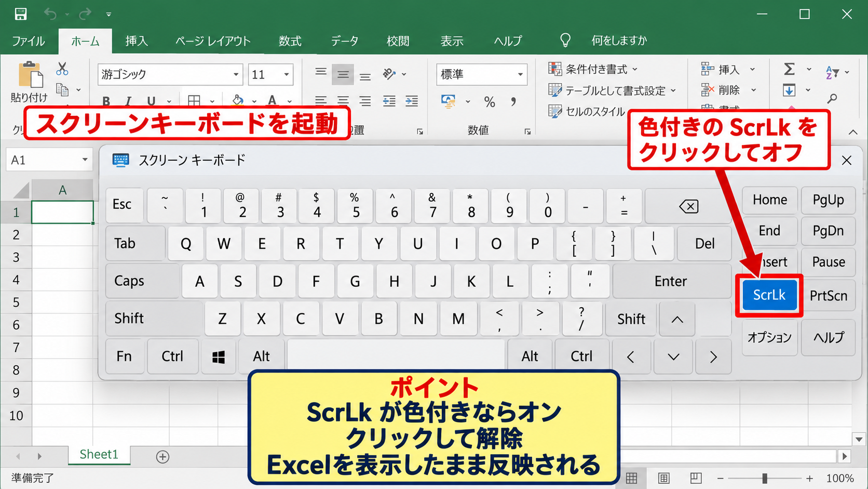The width and height of the screenshot is (868, 489).
Task: Click the ヘルプ key on screen keyboard
Action: [829, 338]
